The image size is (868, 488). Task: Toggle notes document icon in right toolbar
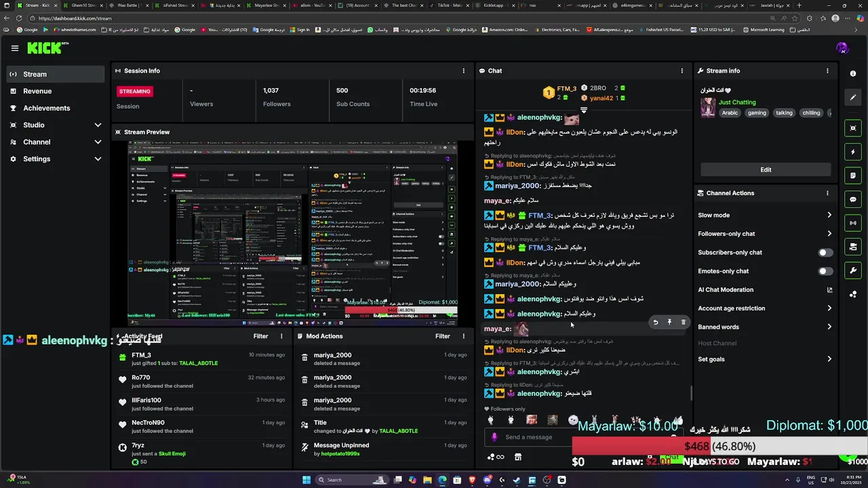tap(853, 176)
